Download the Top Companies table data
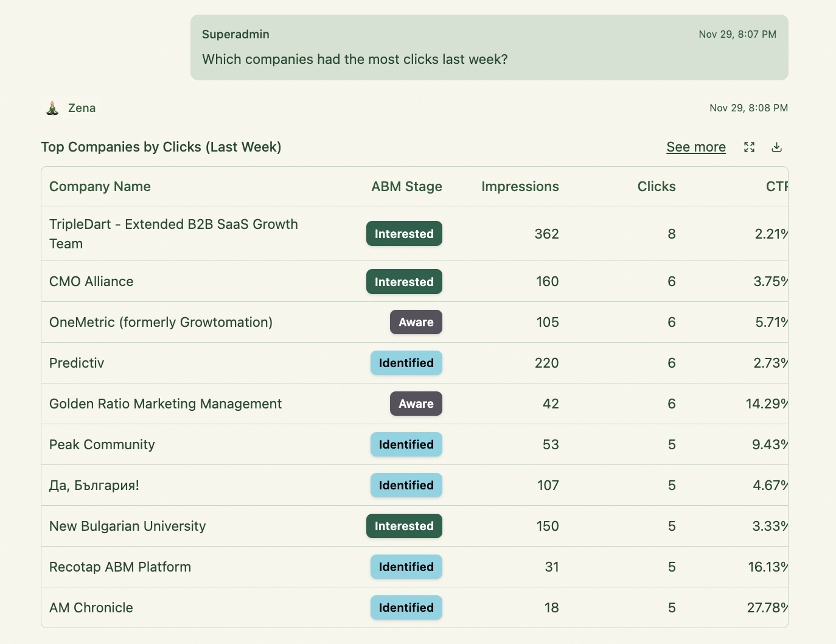The image size is (836, 644). [776, 147]
